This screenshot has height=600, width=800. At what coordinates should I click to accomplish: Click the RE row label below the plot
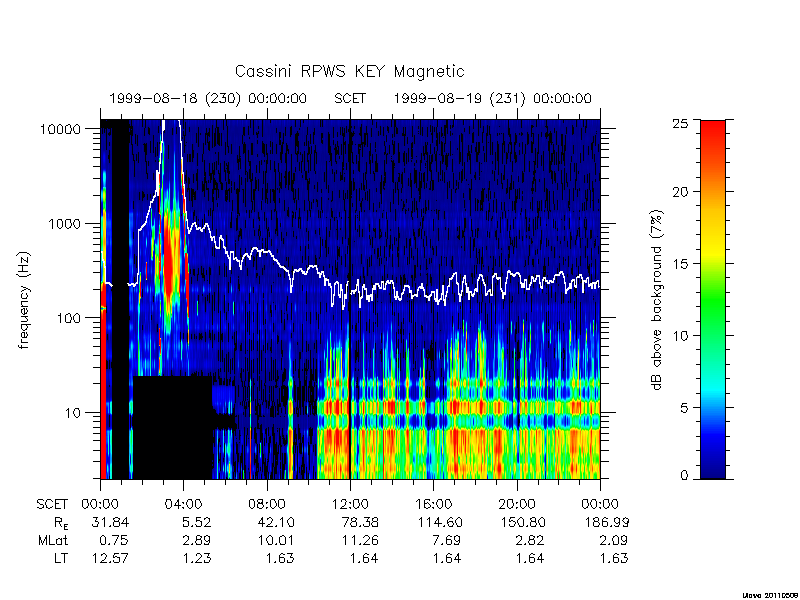point(60,523)
